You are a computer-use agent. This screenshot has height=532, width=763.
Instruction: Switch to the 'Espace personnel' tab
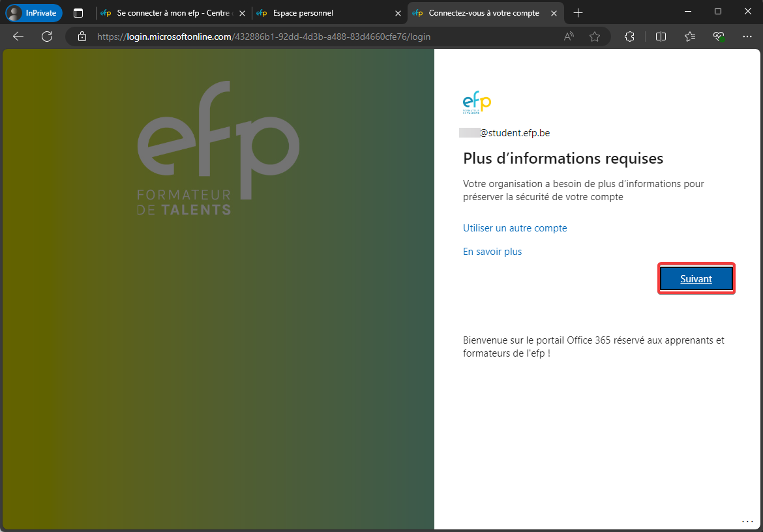329,13
